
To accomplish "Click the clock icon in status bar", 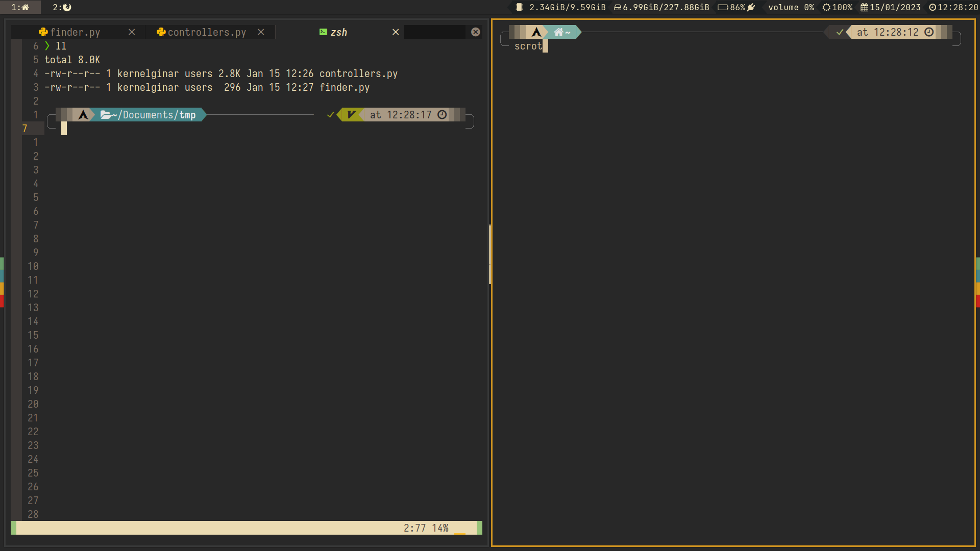I will 933,7.
